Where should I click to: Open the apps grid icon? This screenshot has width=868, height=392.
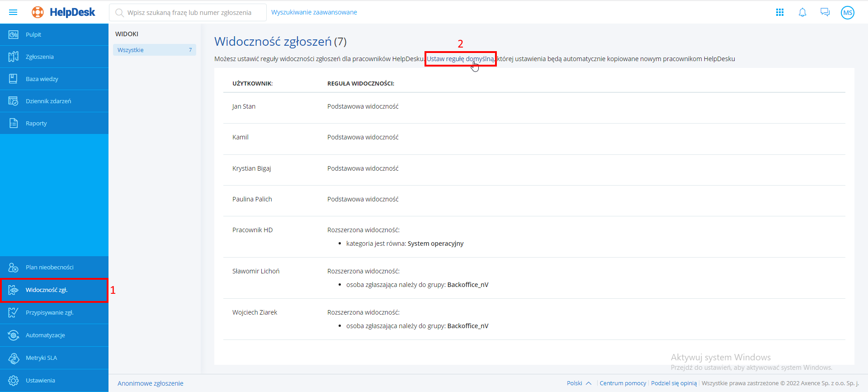[x=780, y=12]
